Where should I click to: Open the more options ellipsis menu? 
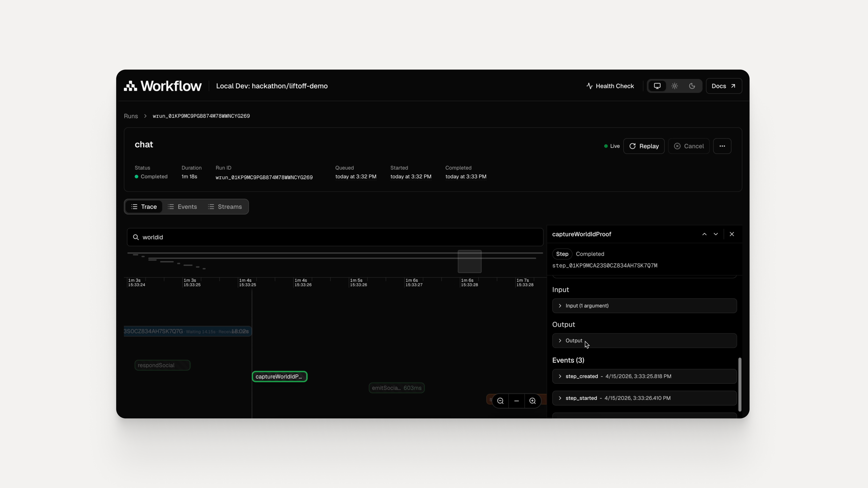pyautogui.click(x=722, y=146)
